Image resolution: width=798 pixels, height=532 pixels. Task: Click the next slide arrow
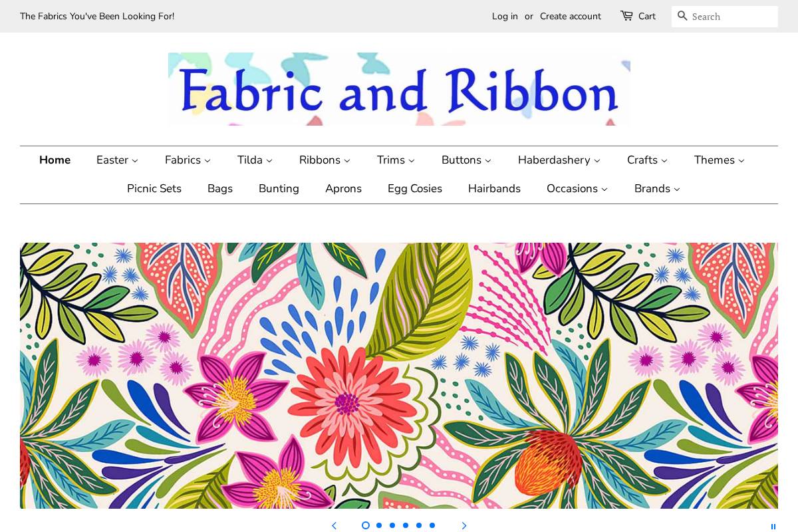(x=464, y=525)
